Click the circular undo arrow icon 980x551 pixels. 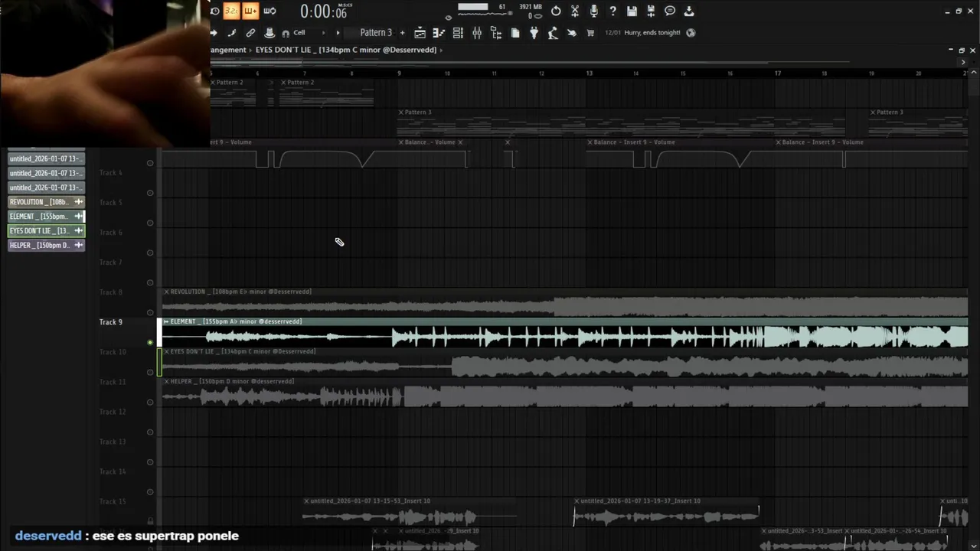pyautogui.click(x=556, y=11)
